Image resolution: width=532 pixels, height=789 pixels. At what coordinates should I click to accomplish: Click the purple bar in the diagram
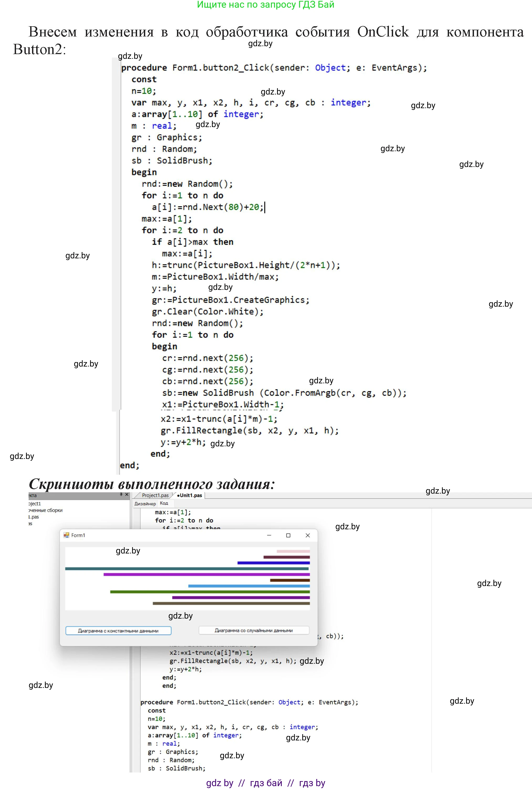pyautogui.click(x=206, y=575)
